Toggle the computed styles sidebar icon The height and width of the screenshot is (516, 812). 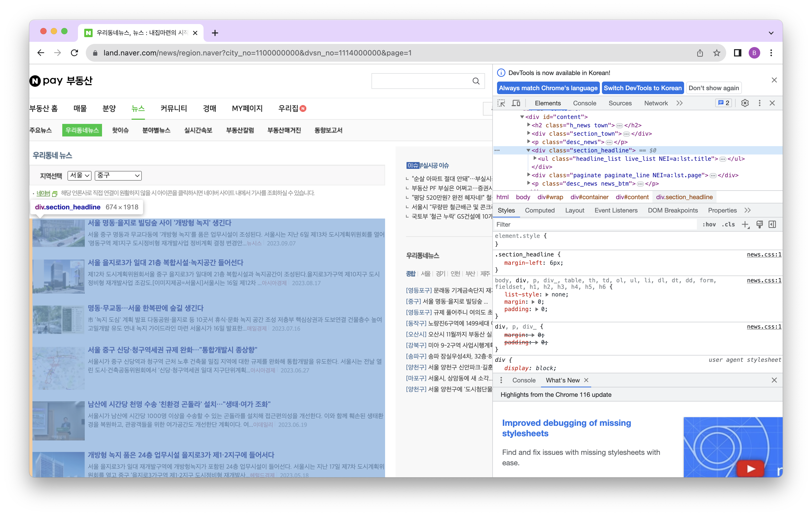pyautogui.click(x=772, y=225)
